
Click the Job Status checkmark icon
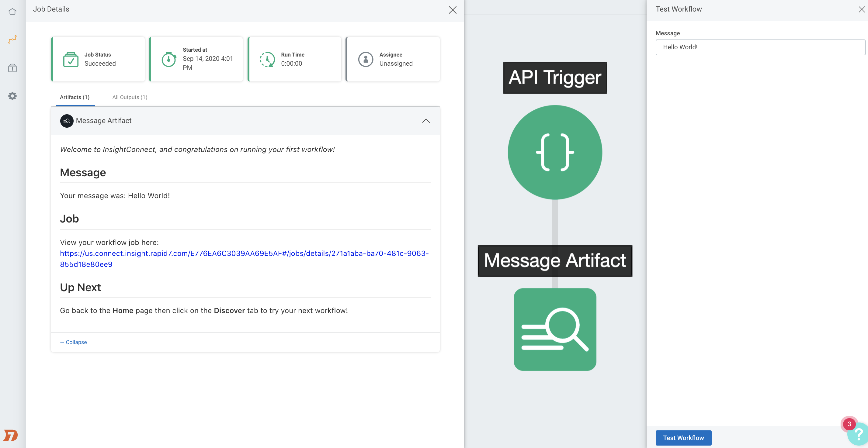71,59
